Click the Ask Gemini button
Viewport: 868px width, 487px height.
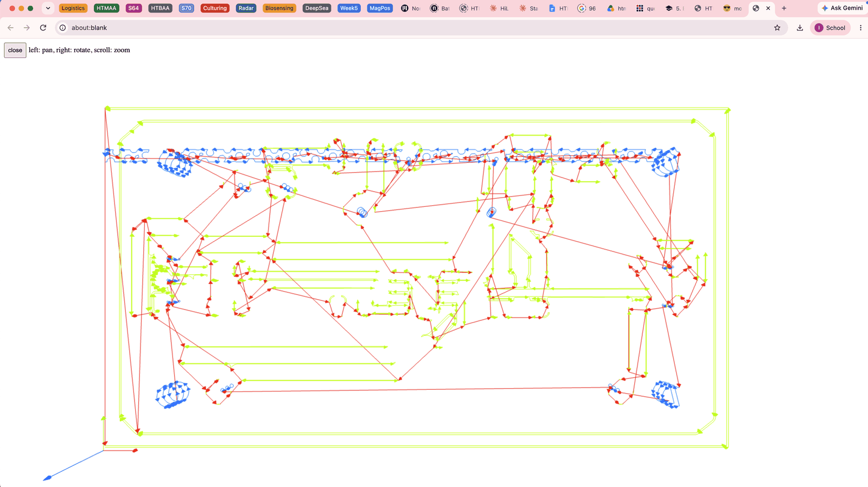pyautogui.click(x=842, y=8)
